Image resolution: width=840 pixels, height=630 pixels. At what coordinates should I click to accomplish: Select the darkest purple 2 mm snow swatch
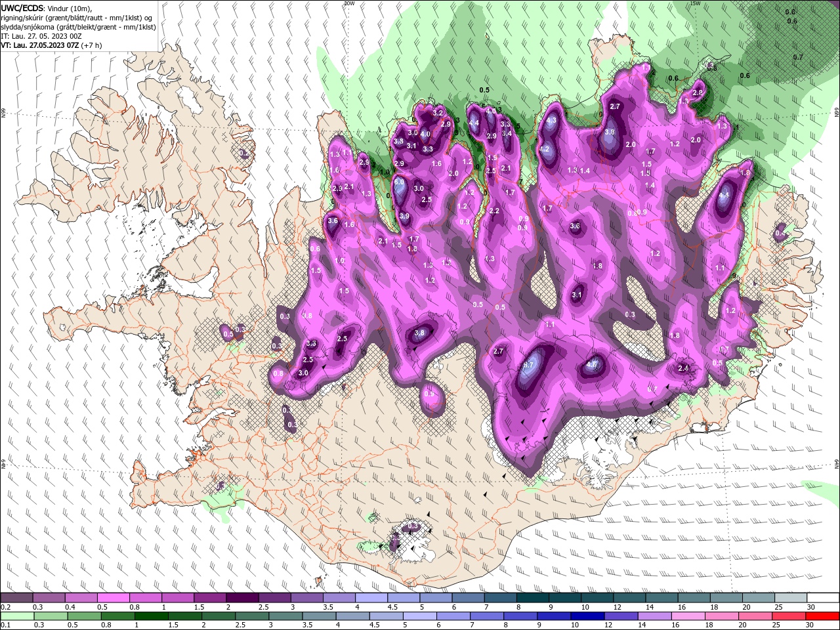pos(241,598)
